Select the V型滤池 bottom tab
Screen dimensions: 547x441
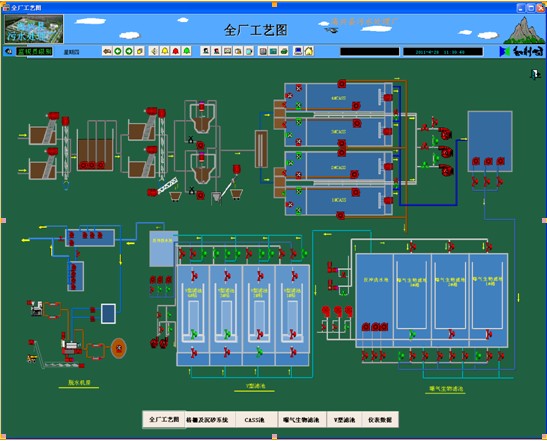345,420
